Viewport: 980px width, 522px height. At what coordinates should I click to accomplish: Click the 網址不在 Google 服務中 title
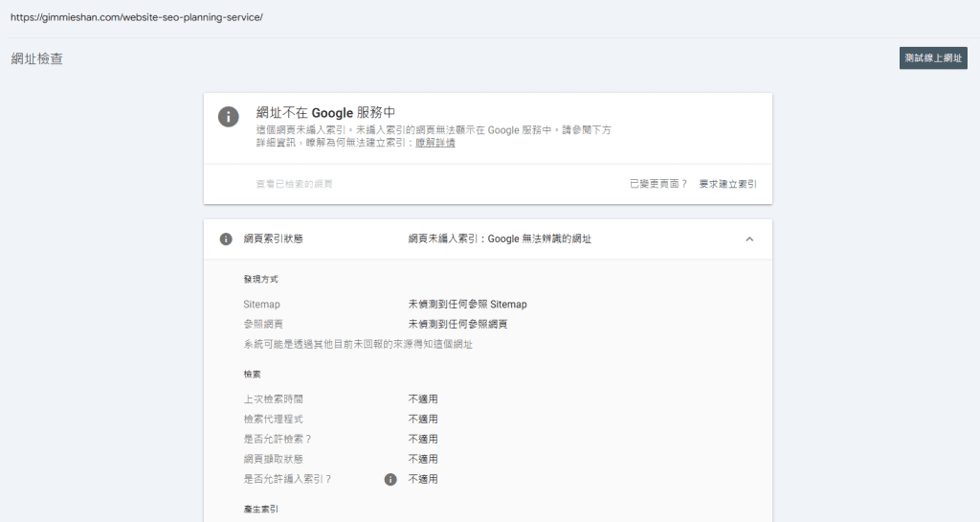(325, 112)
